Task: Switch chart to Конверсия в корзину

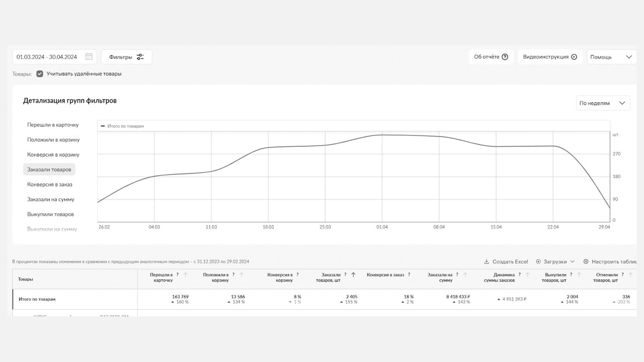Action: point(53,155)
